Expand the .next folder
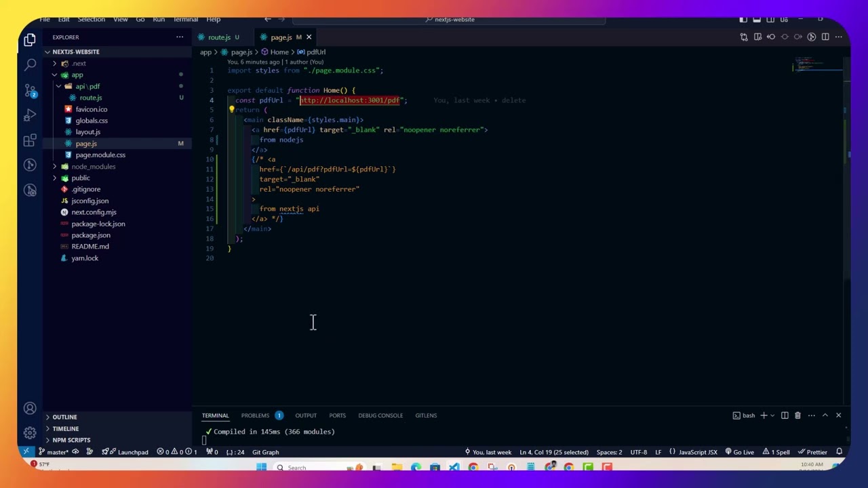This screenshot has height=488, width=868. click(55, 64)
